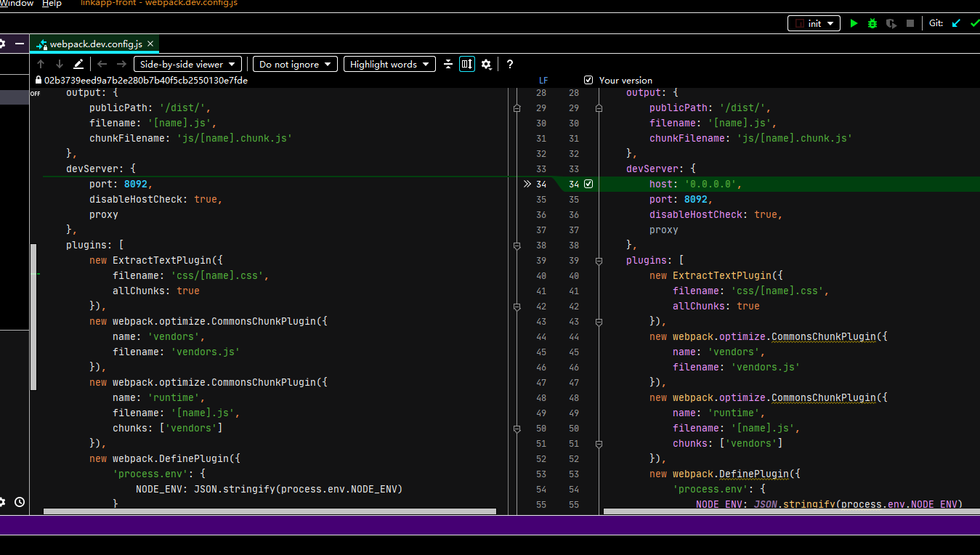
Task: Toggle the checkbox on changed line 34
Action: (588, 185)
